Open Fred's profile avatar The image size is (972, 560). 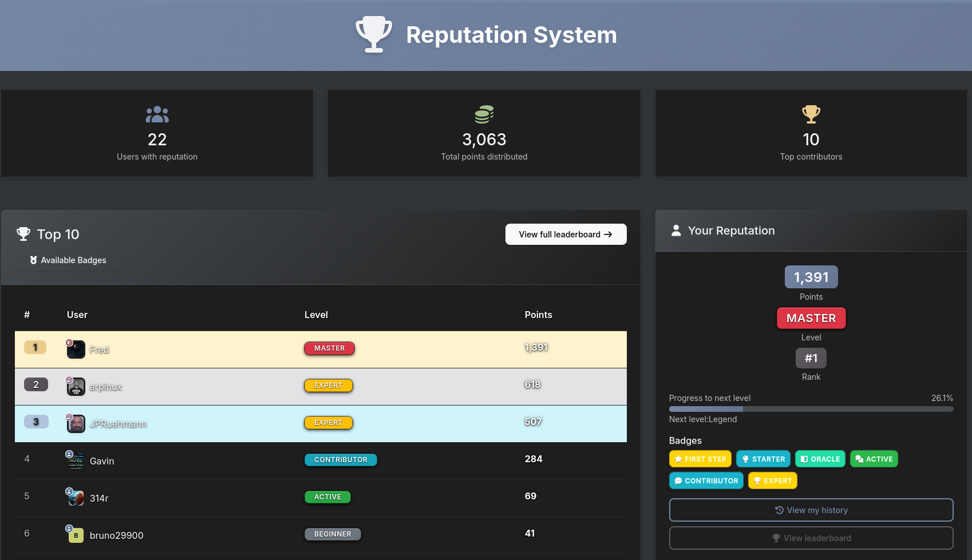[x=76, y=349]
